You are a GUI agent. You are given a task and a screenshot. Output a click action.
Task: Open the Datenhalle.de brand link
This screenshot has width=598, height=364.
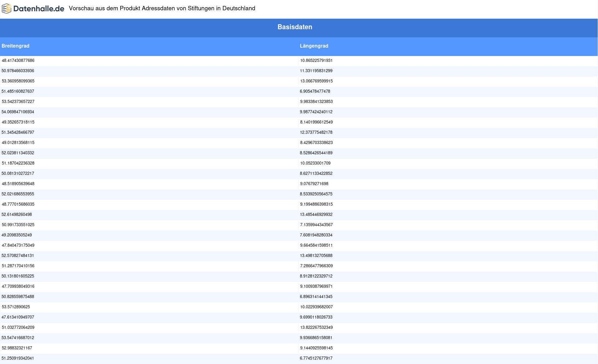pos(33,9)
